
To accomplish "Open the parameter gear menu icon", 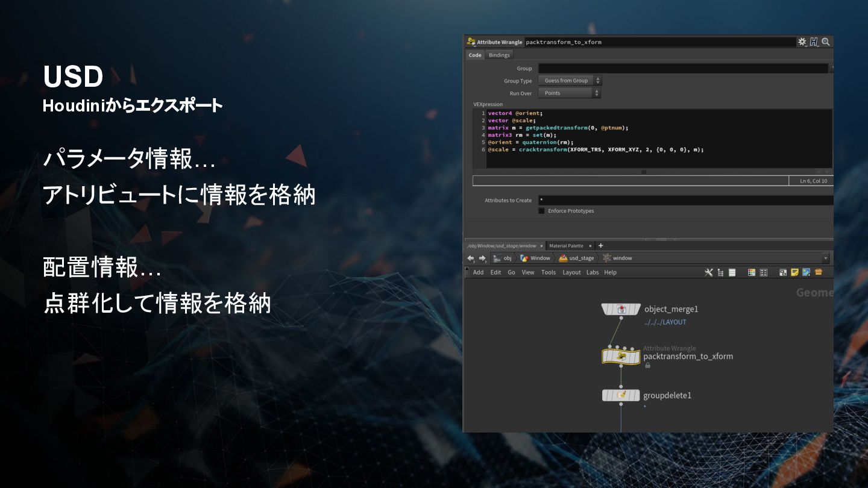I will pos(802,42).
